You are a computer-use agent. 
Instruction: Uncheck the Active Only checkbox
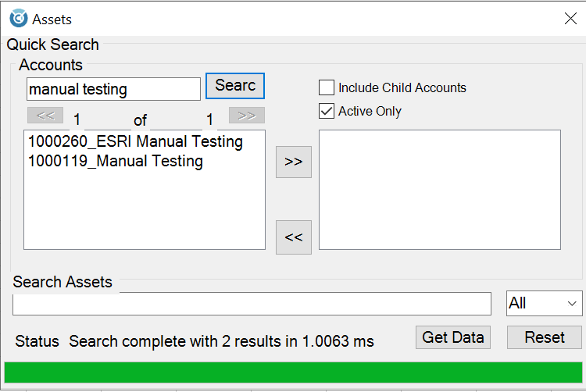pyautogui.click(x=327, y=111)
